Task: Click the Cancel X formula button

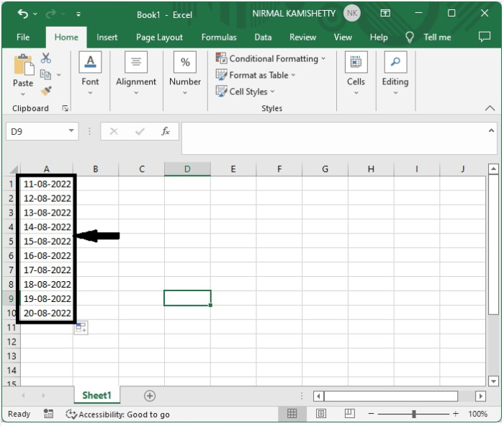Action: pyautogui.click(x=114, y=131)
